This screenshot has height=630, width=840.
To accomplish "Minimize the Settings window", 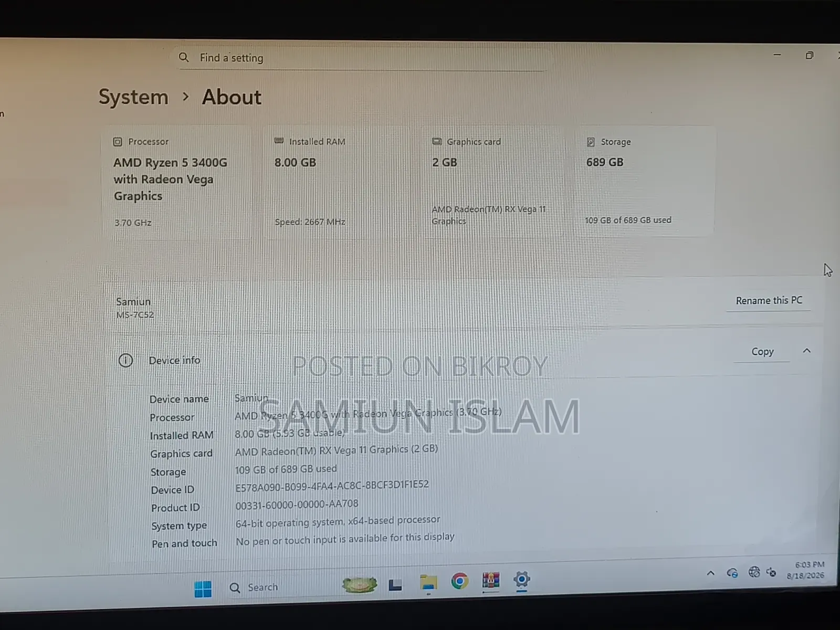I will click(x=777, y=54).
